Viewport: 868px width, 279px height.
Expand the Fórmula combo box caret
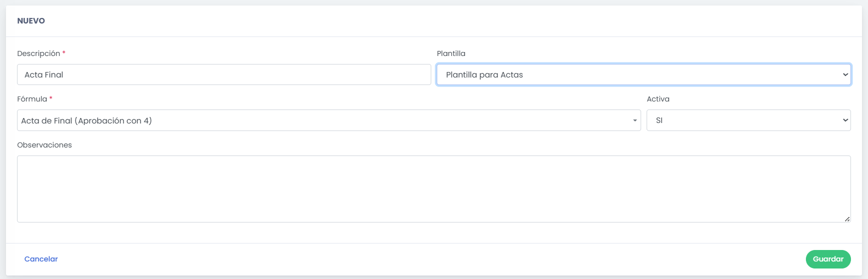click(635, 120)
